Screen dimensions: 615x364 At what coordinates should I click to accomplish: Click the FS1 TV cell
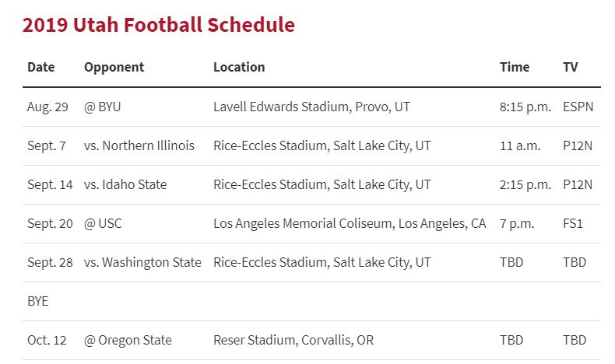click(573, 223)
